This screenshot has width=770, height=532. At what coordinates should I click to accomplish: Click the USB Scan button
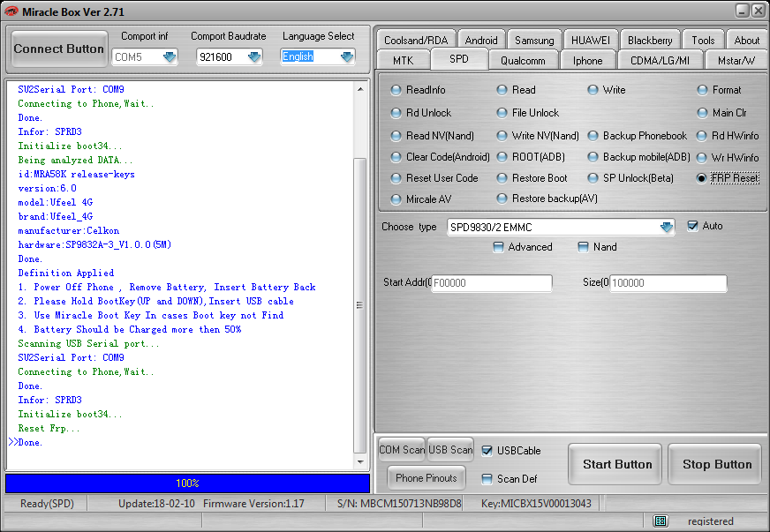450,450
